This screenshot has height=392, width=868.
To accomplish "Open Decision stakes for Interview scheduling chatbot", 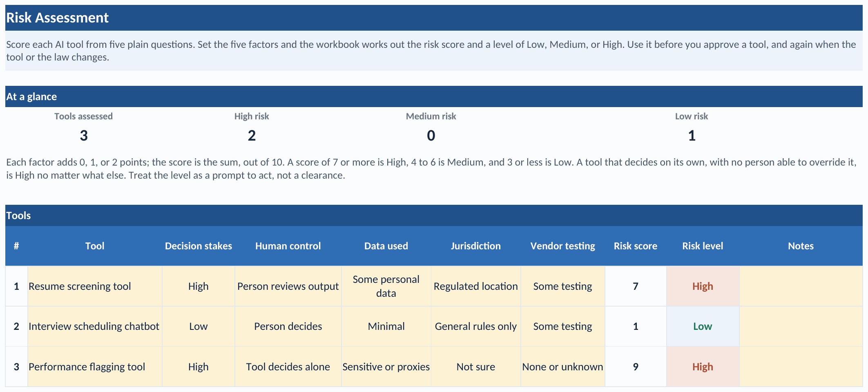I will (x=199, y=326).
